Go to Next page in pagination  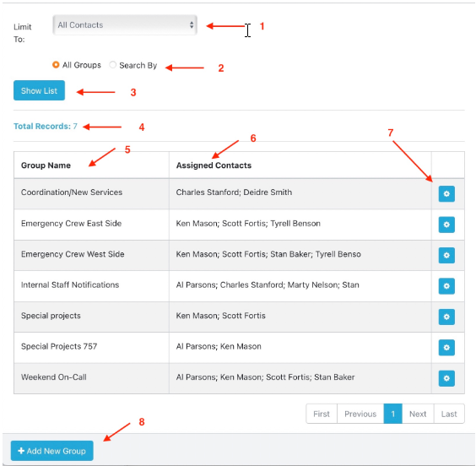(x=418, y=414)
